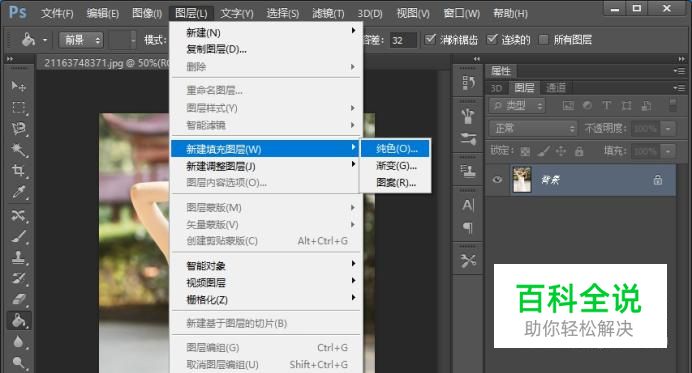Choose 纯色(O)... from fill layer submenu

tap(396, 149)
